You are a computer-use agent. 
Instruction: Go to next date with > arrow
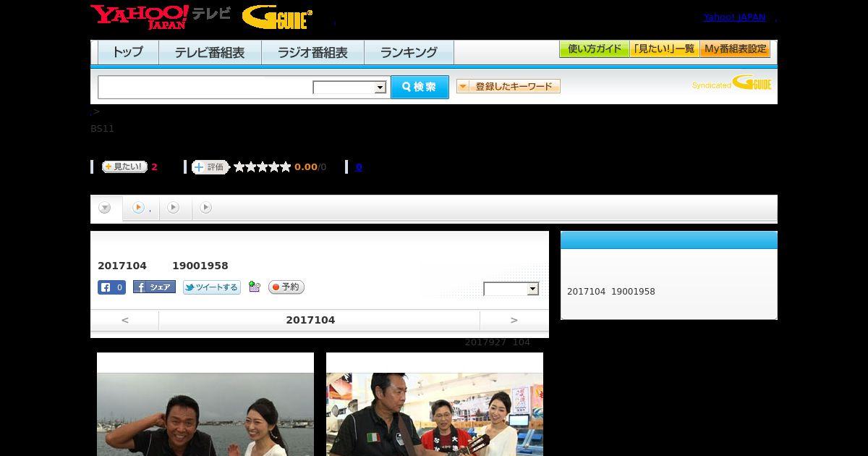pos(514,320)
